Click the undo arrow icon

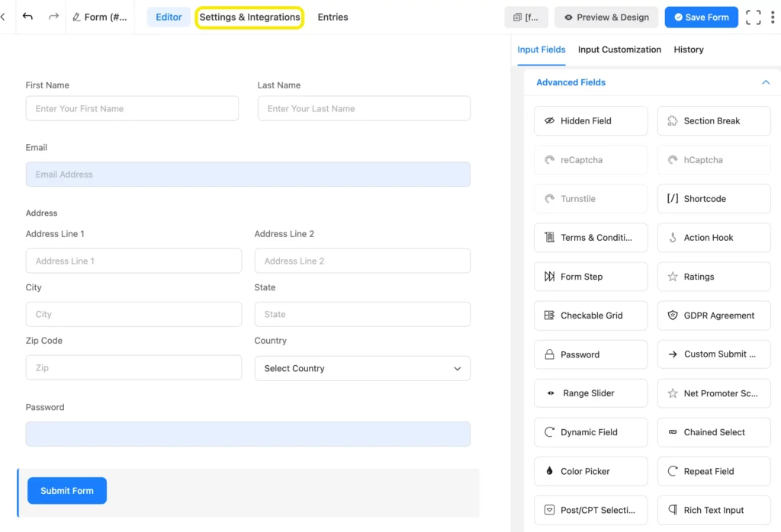tap(27, 17)
